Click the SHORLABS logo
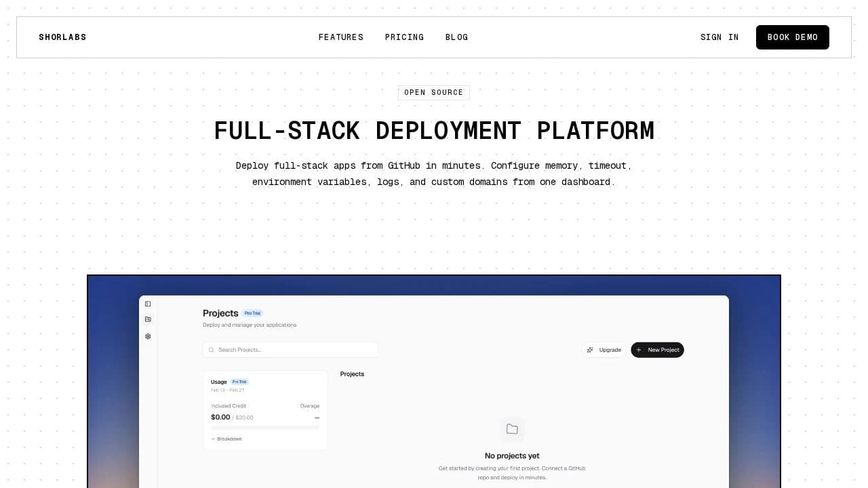Screen dimensions: 868x488 [x=62, y=37]
